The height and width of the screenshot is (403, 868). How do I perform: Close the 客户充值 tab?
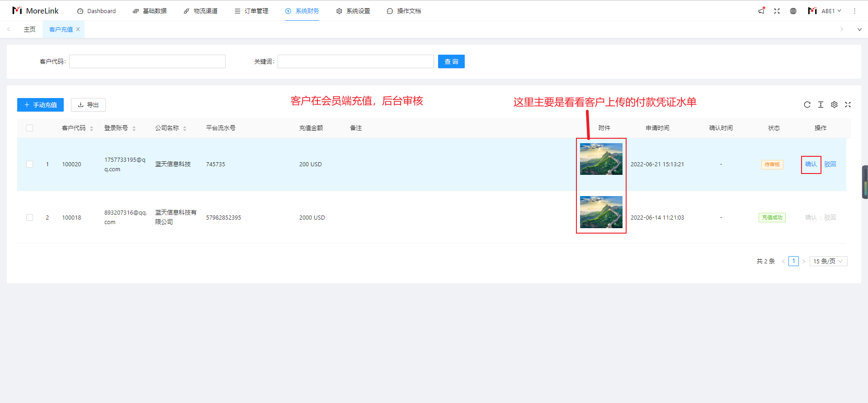(78, 29)
